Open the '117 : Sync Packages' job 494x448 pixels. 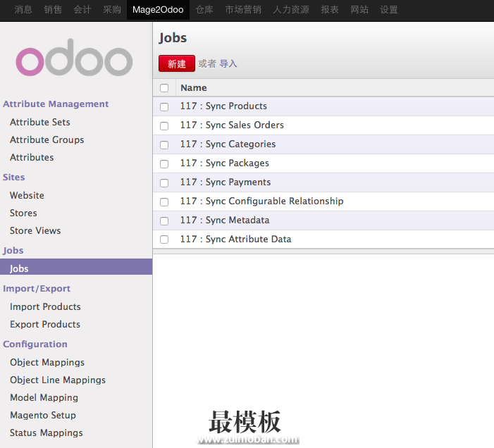coord(225,163)
